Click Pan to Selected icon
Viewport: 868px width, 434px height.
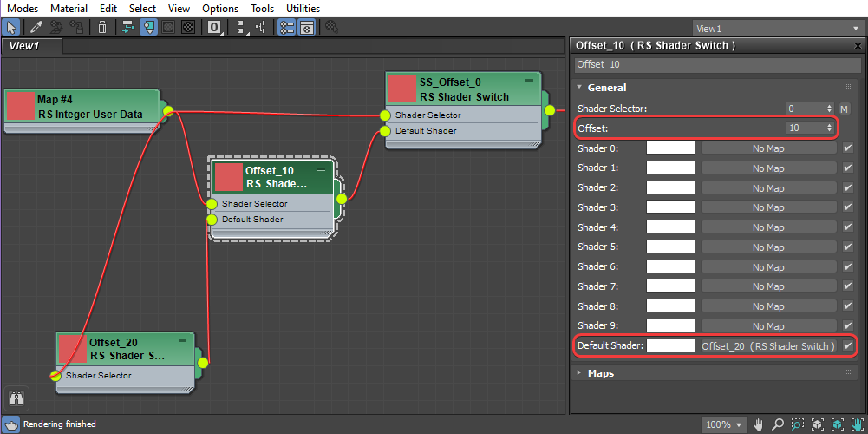(857, 424)
